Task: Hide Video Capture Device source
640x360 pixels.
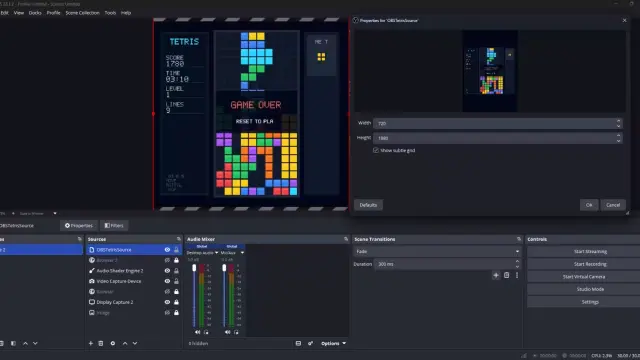Action: 167,281
